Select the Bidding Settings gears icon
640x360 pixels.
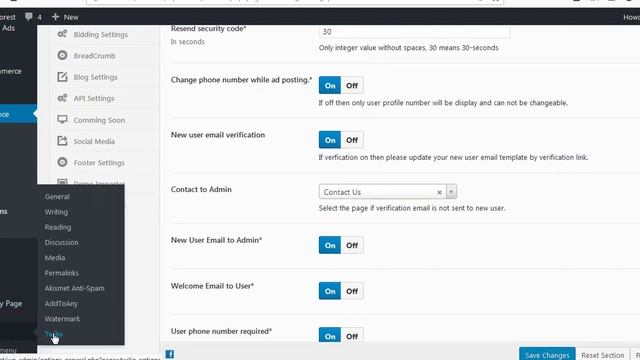(x=62, y=34)
